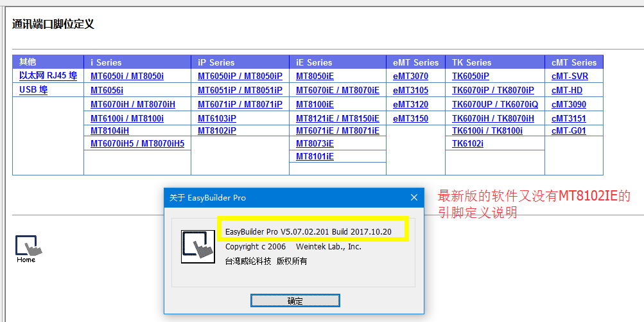
Task: Click the Home icon
Action: pyautogui.click(x=26, y=248)
